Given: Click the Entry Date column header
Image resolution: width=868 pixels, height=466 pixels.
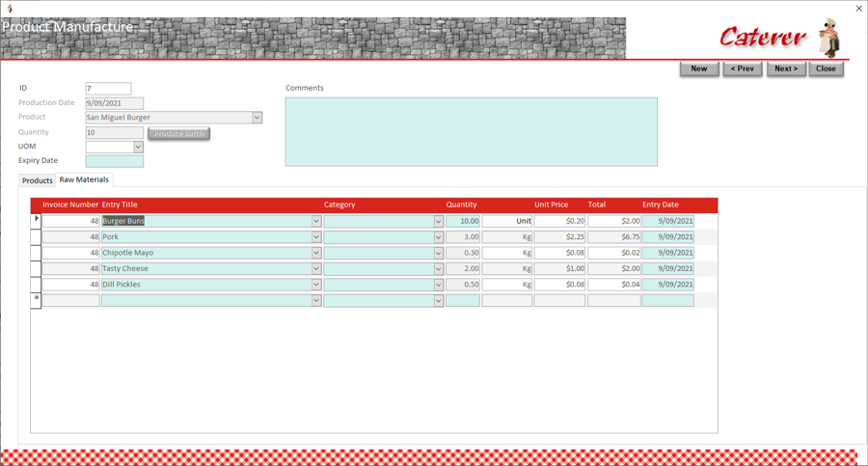Looking at the screenshot, I should (660, 205).
